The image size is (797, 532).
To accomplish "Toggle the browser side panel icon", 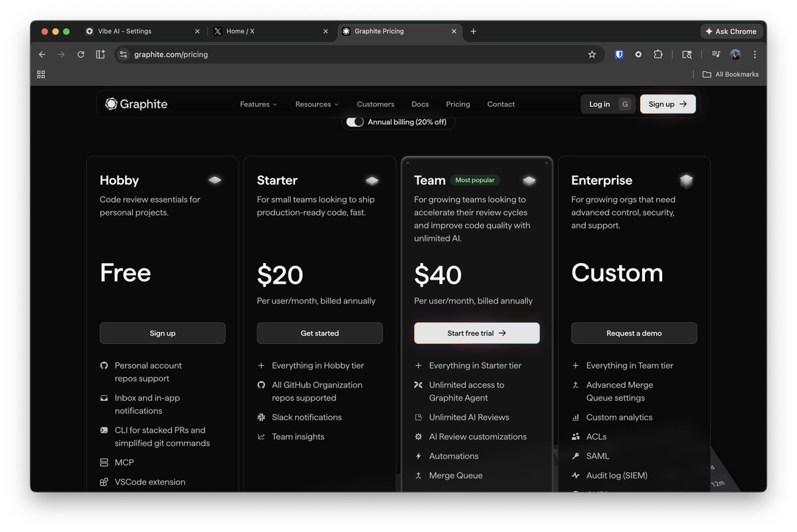I will [x=100, y=54].
